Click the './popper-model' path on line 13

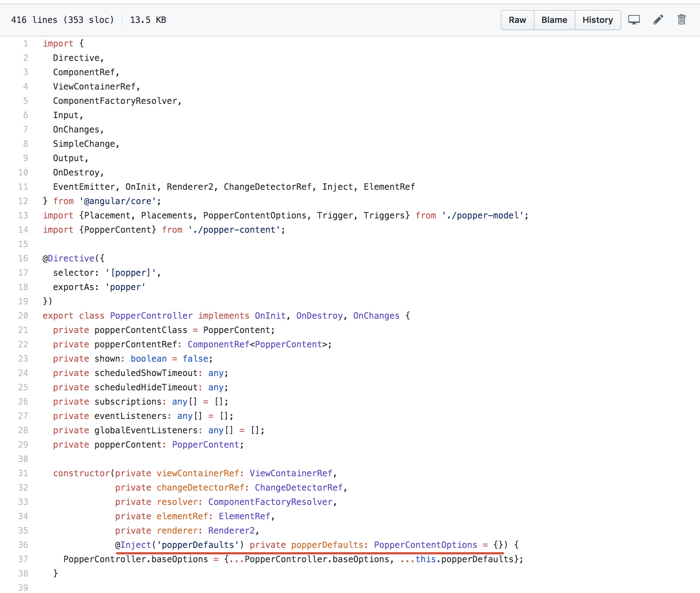click(x=483, y=215)
